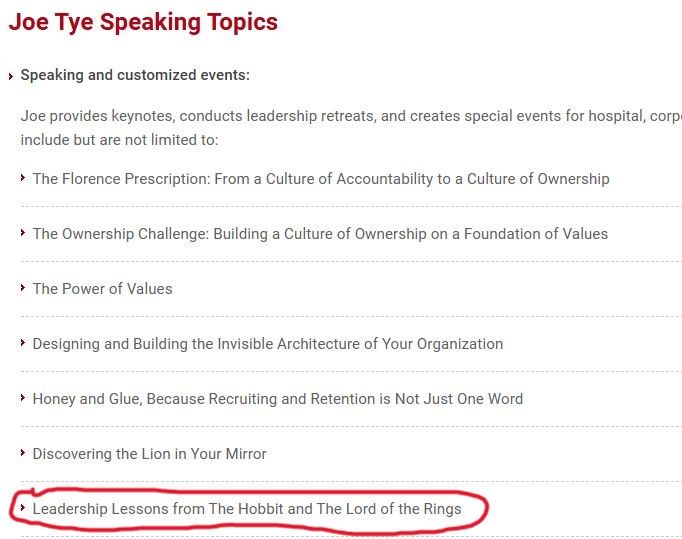
Task: Click the arrow bullet before The Ownership Challenge
Action: pyautogui.click(x=23, y=232)
